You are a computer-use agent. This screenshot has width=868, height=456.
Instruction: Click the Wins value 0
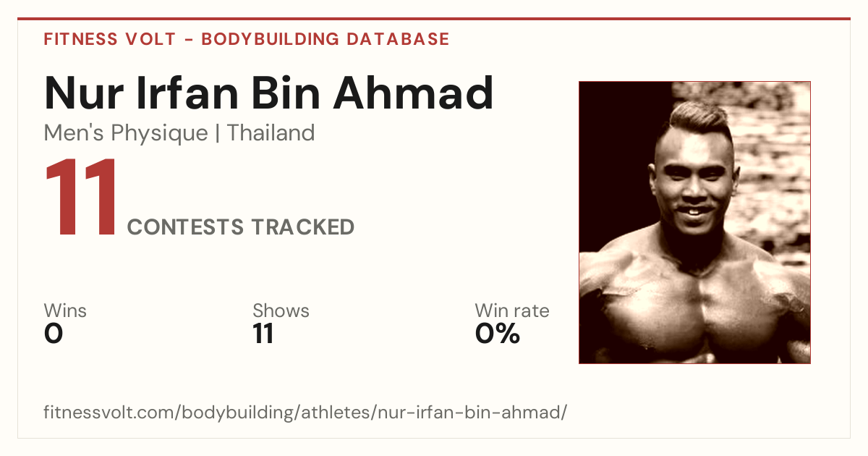(54, 334)
